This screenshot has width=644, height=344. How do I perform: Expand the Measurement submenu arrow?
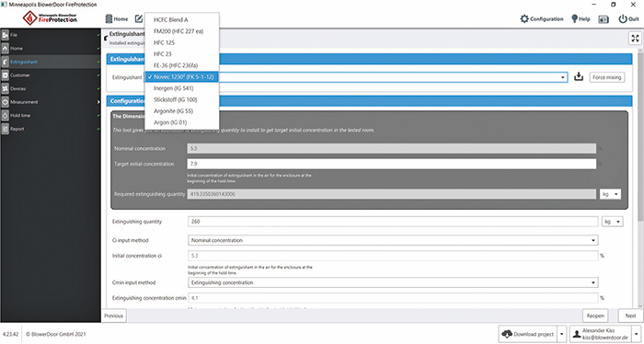[98, 102]
